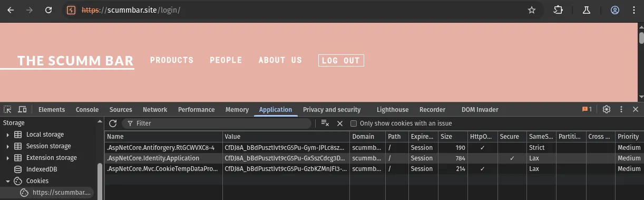Viewport: 644px width, 200px height.
Task: Expand the Local storage tree node
Action: [8, 135]
